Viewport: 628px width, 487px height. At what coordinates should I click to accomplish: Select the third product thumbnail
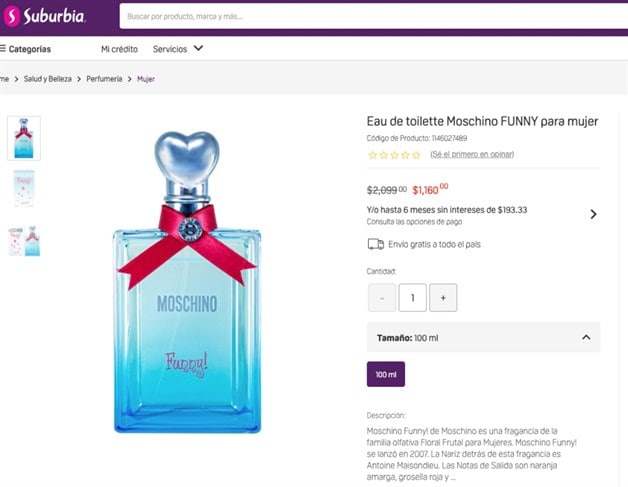(24, 241)
